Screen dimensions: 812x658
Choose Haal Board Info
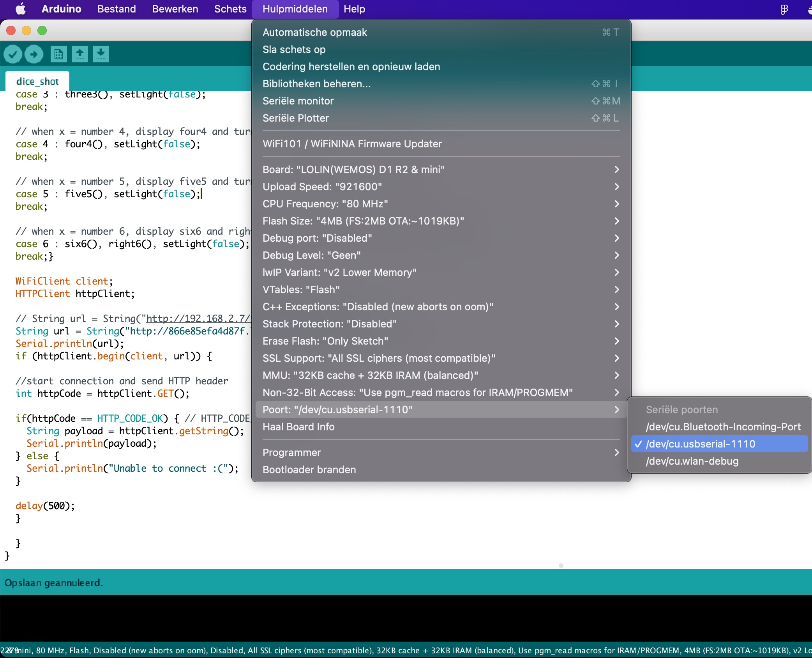pos(441,427)
